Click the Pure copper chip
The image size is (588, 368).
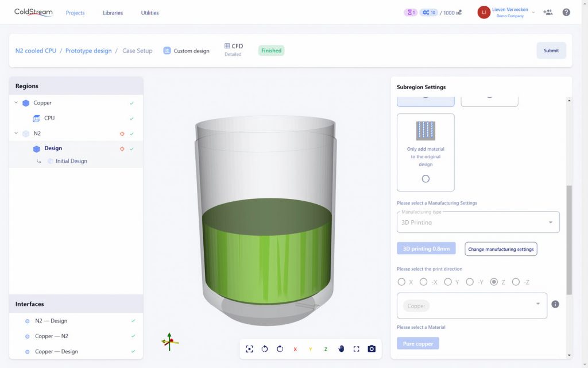[418, 343]
